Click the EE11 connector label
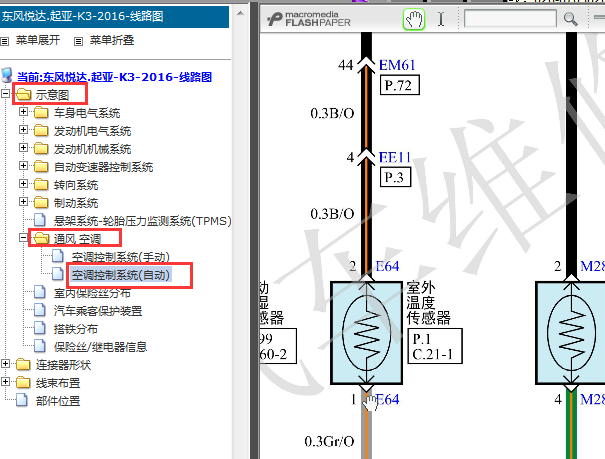 point(395,157)
